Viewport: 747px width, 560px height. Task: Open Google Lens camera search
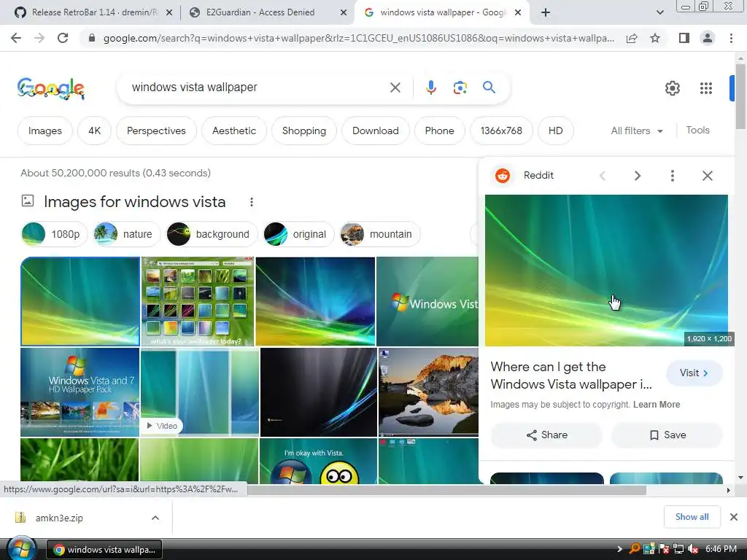click(x=460, y=87)
